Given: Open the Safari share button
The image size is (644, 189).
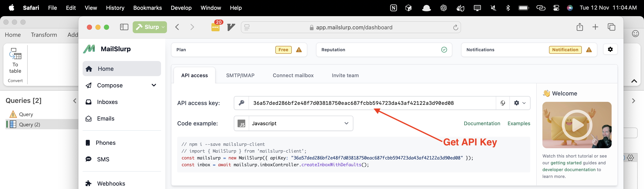Looking at the screenshot, I should 579,27.
